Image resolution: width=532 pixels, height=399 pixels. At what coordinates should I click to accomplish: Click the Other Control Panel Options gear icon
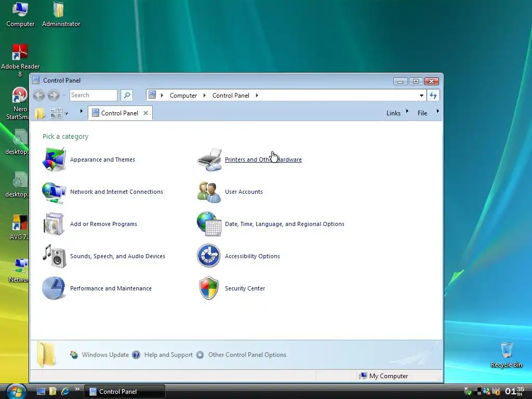200,355
